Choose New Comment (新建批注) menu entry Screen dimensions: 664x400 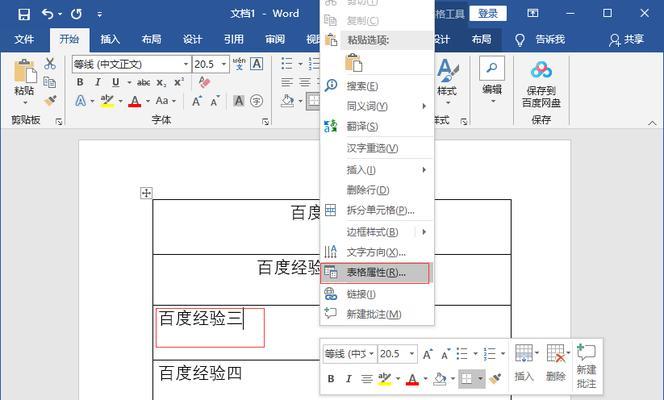coord(377,314)
